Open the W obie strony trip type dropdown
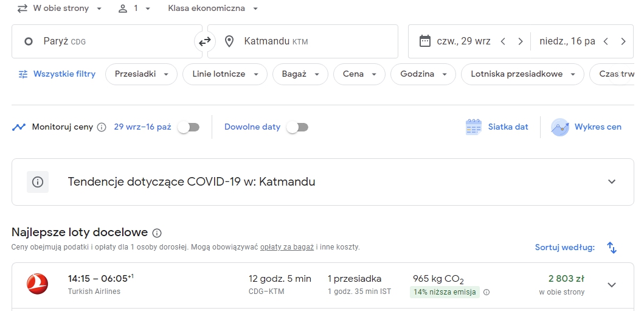 60,9
